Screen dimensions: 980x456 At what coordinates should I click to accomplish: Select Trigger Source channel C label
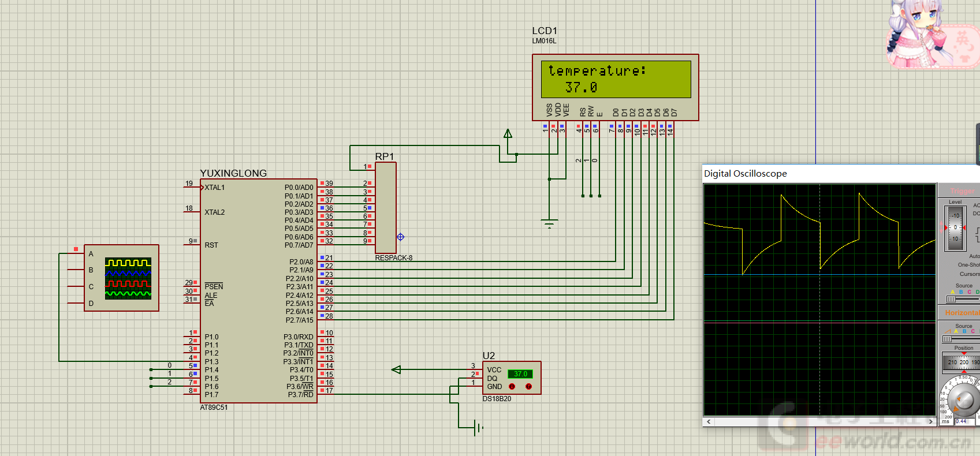[x=969, y=292]
